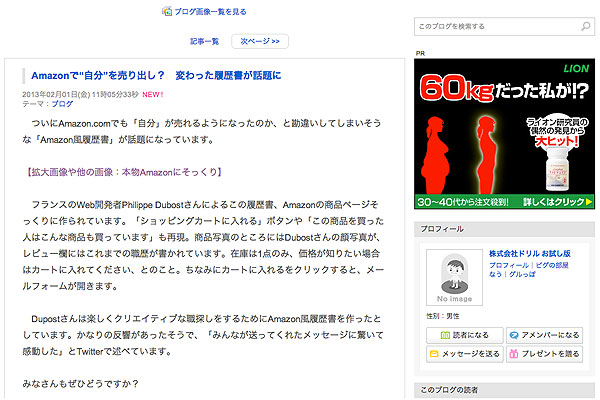The height and width of the screenshot is (400, 600).
Task: Click the アメンバーになる button
Action: pos(545,335)
